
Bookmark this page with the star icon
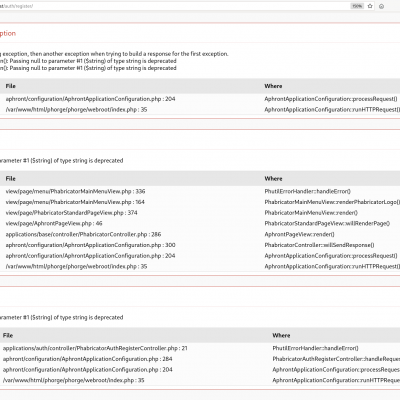tap(370, 6)
